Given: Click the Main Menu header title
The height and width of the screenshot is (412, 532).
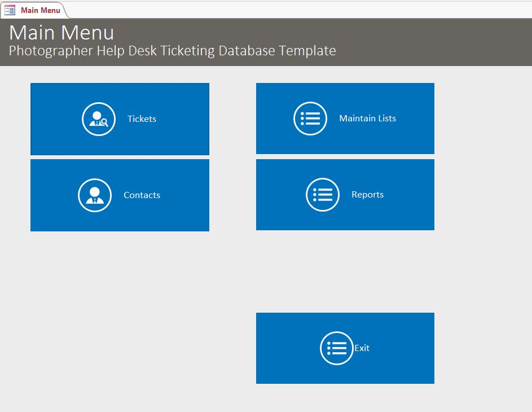Looking at the screenshot, I should click(x=61, y=33).
